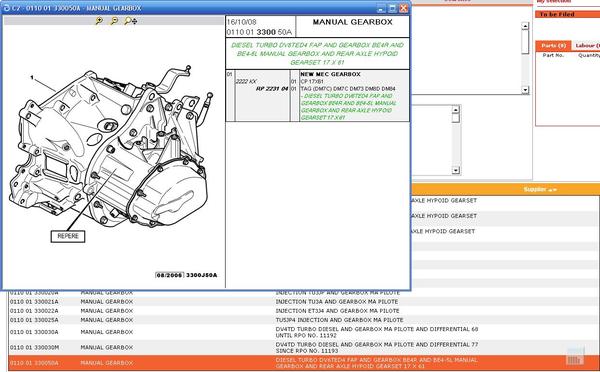The width and height of the screenshot is (600, 372).
Task: Click the 2222 KX part number
Action: 246,82
